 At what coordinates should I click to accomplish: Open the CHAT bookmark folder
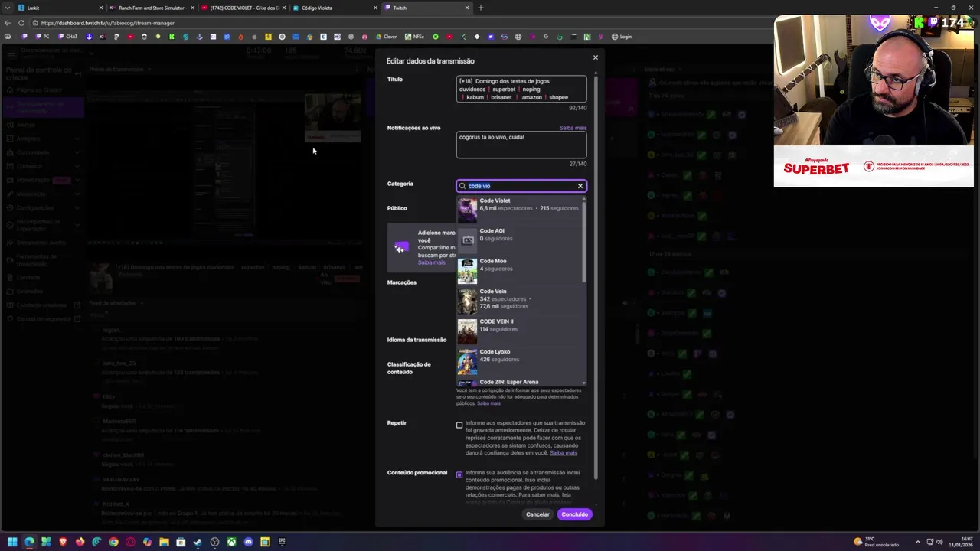[x=69, y=37]
